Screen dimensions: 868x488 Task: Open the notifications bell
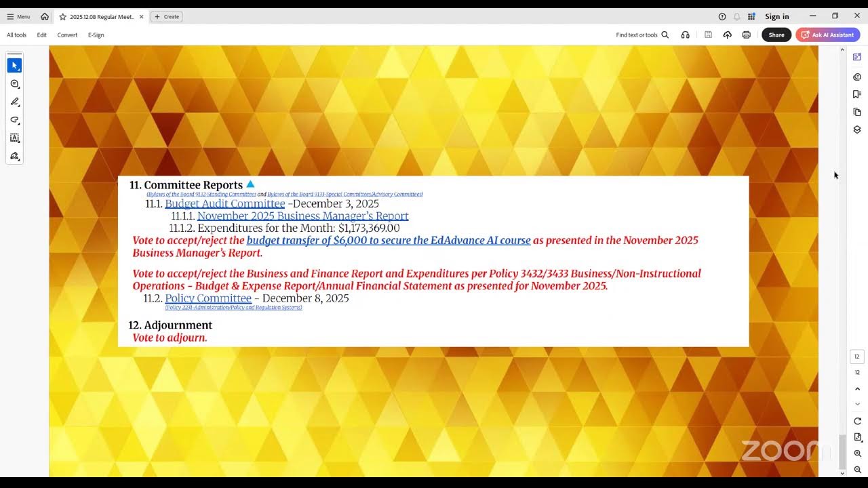click(x=737, y=16)
